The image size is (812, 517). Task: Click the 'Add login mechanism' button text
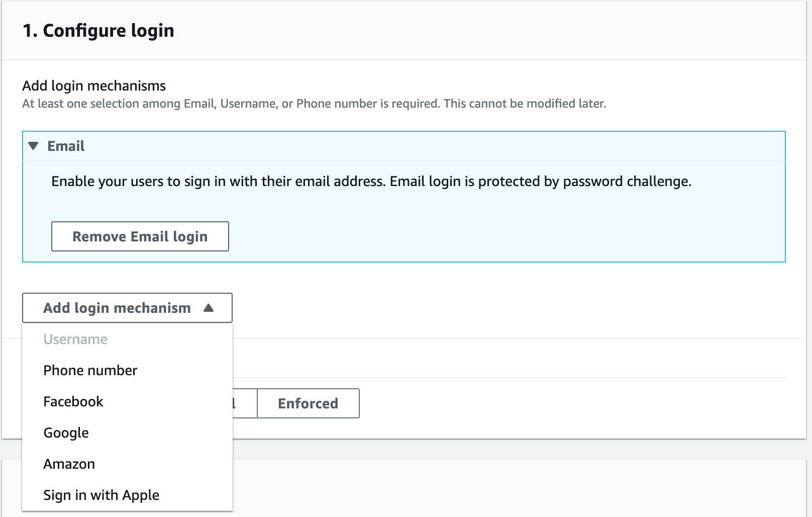pos(117,308)
